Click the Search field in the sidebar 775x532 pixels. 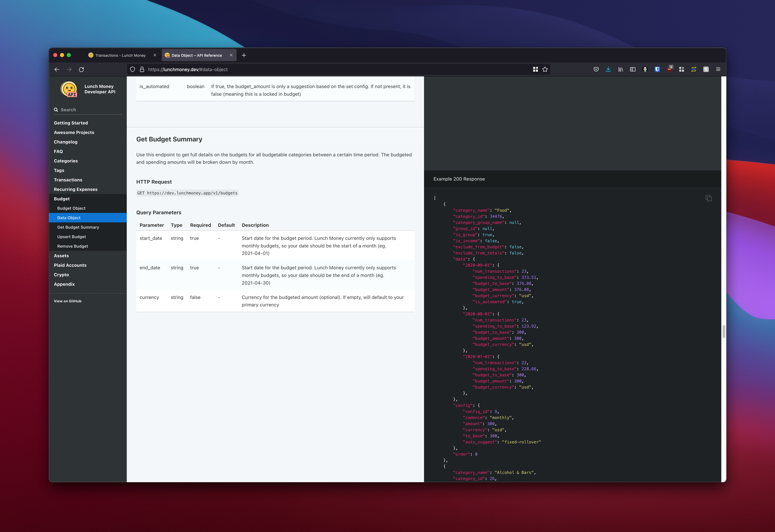(88, 110)
